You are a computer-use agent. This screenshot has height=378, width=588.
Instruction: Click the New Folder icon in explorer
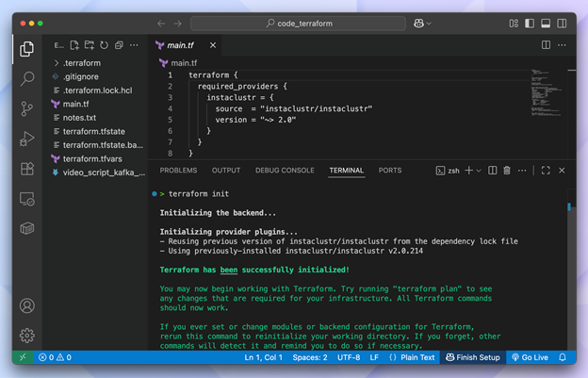(x=90, y=45)
